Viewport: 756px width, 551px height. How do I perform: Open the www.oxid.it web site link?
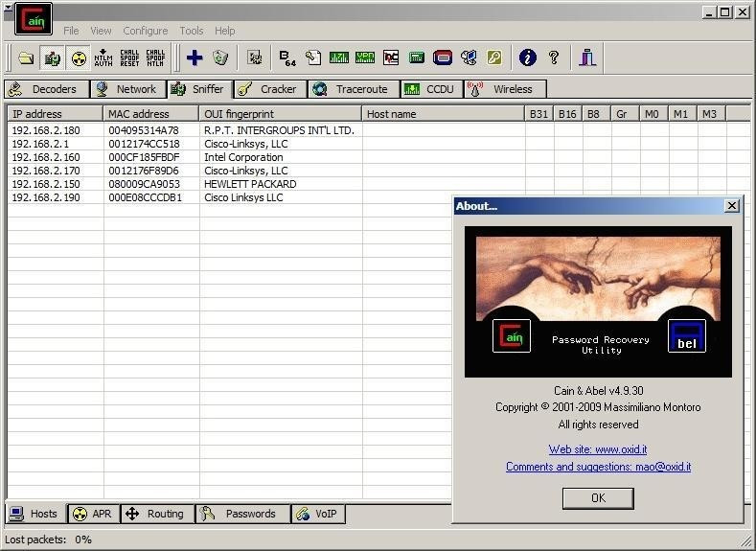coord(597,449)
